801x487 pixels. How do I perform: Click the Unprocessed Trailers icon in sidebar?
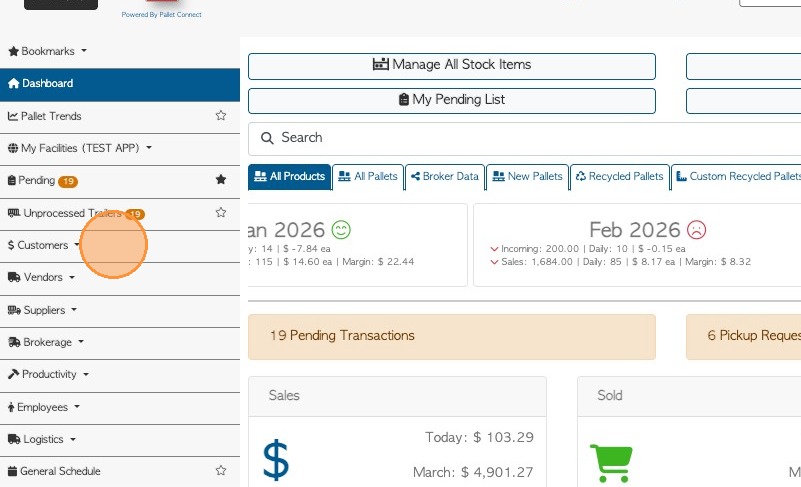tap(14, 213)
